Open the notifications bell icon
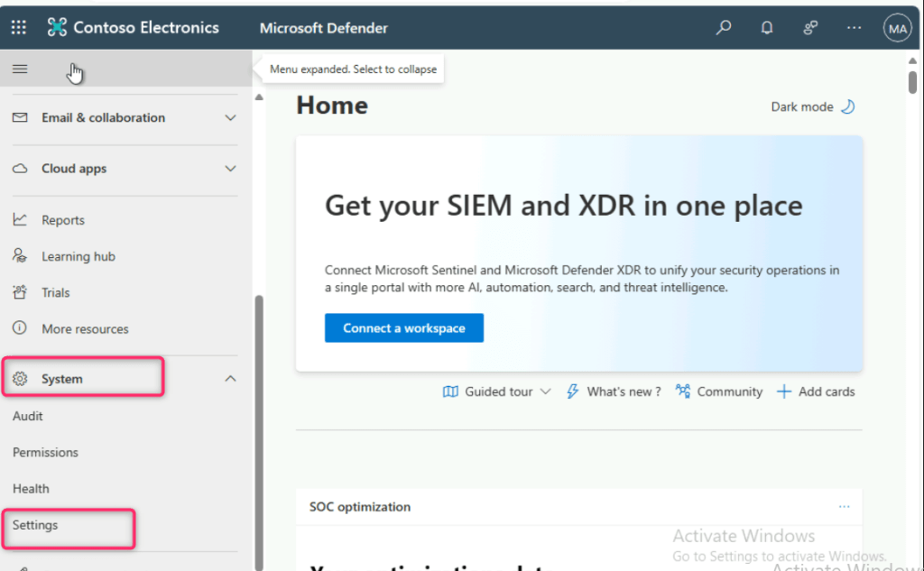Image resolution: width=924 pixels, height=571 pixels. tap(767, 28)
